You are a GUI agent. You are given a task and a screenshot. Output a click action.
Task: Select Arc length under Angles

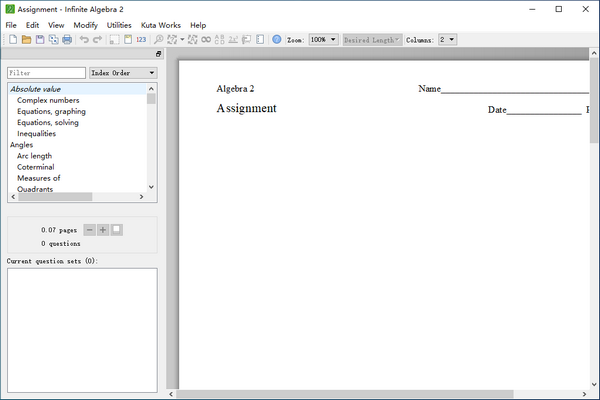pyautogui.click(x=34, y=156)
